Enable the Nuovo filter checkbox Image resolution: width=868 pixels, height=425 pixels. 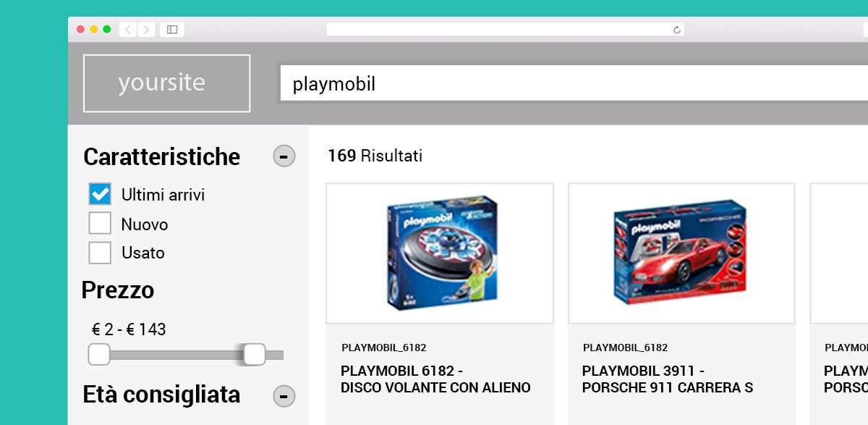tap(100, 224)
